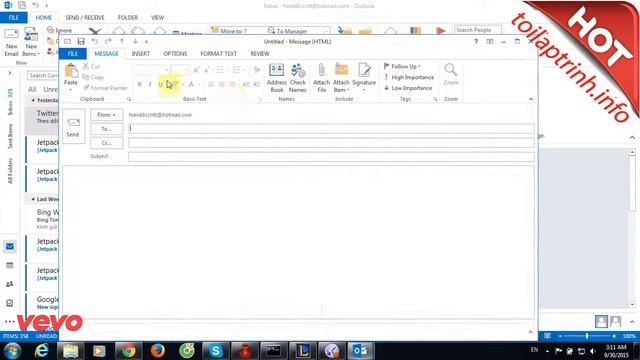Open the People view in Outlook sidebar

coord(10,284)
